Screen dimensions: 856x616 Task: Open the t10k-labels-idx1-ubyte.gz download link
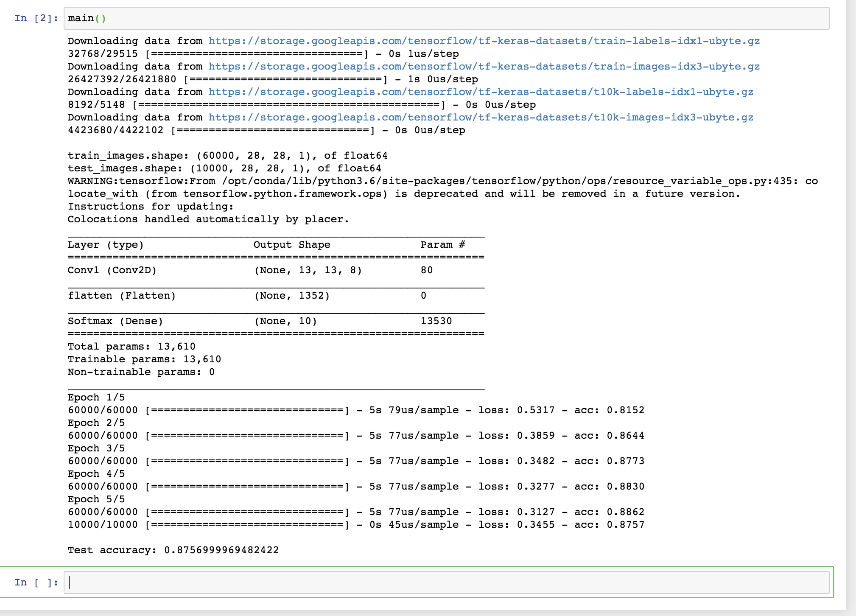(481, 92)
